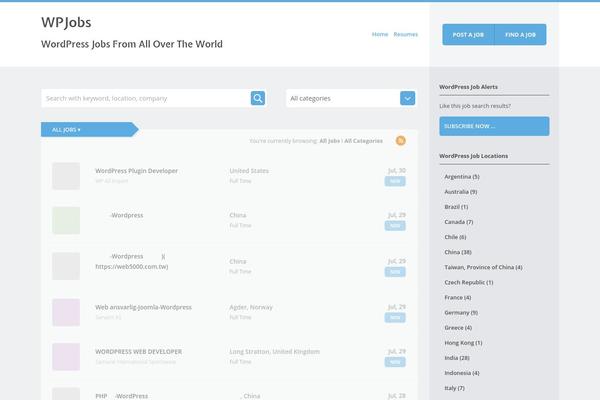
Task: Click the Agder, Norway location text
Action: point(251,307)
